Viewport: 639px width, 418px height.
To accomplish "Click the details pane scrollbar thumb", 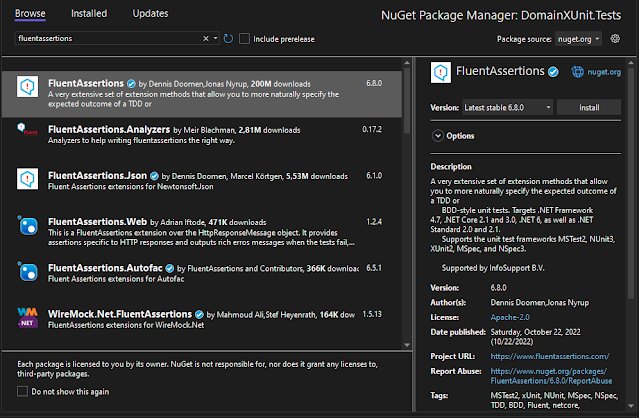I will [631, 184].
